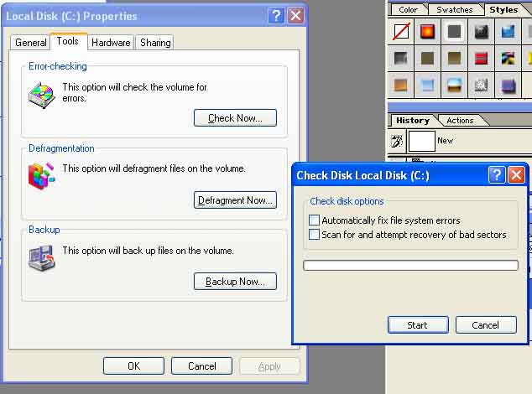Enable Automatically fix file system errors
This screenshot has height=394, width=532.
[x=314, y=220]
